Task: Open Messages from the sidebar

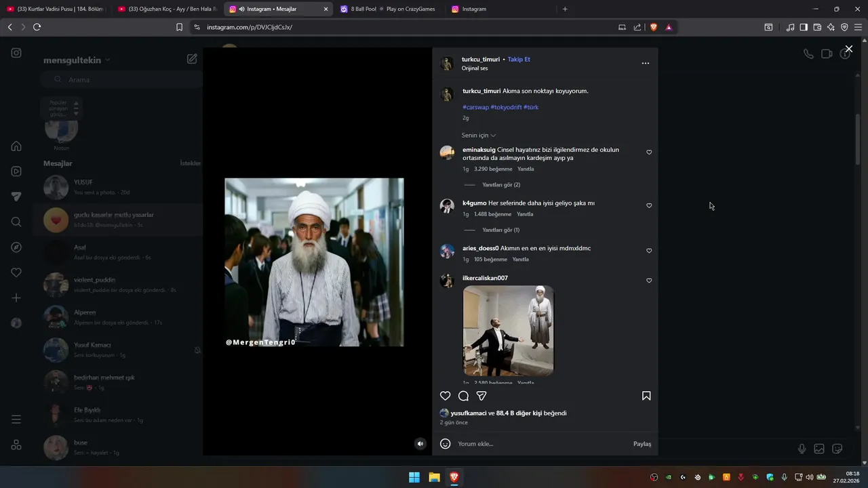Action: (16, 197)
